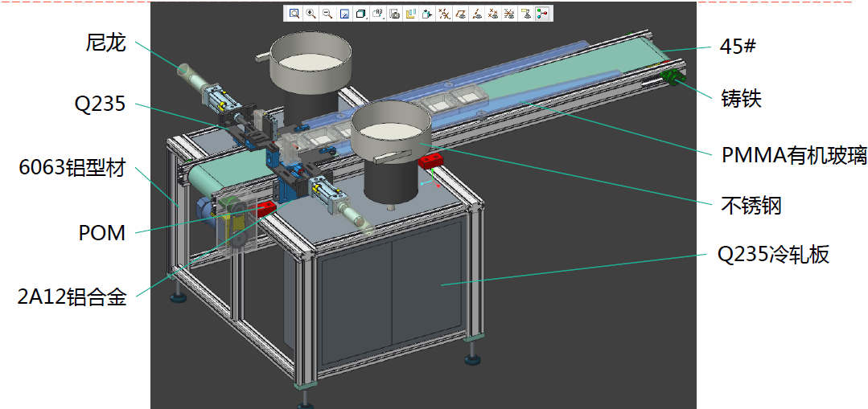868x409 pixels.
Task: Click the Q235冷轧板 label
Action: 774,256
